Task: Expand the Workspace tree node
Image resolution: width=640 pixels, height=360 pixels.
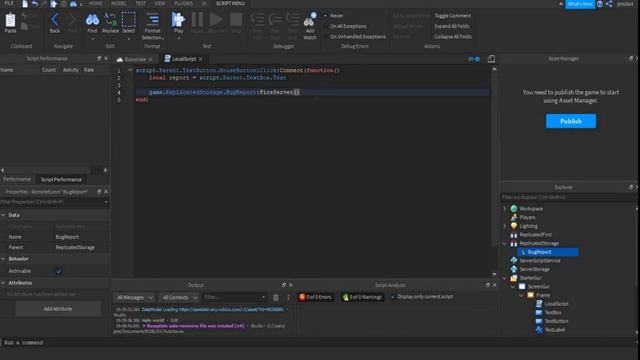Action: click(x=505, y=209)
